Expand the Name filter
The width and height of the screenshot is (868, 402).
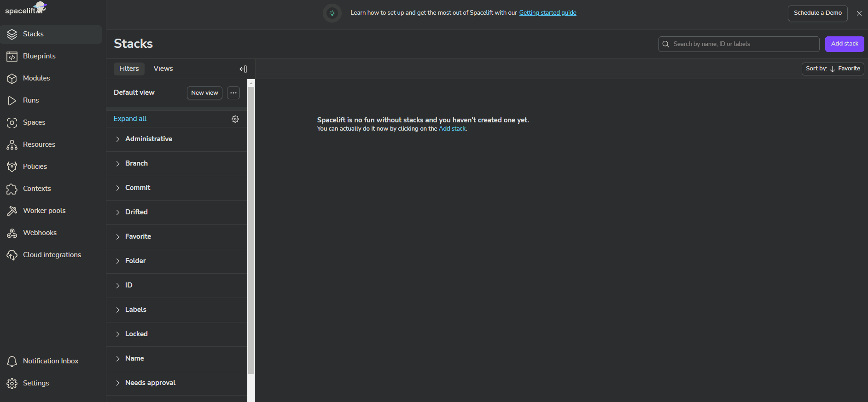(177, 358)
